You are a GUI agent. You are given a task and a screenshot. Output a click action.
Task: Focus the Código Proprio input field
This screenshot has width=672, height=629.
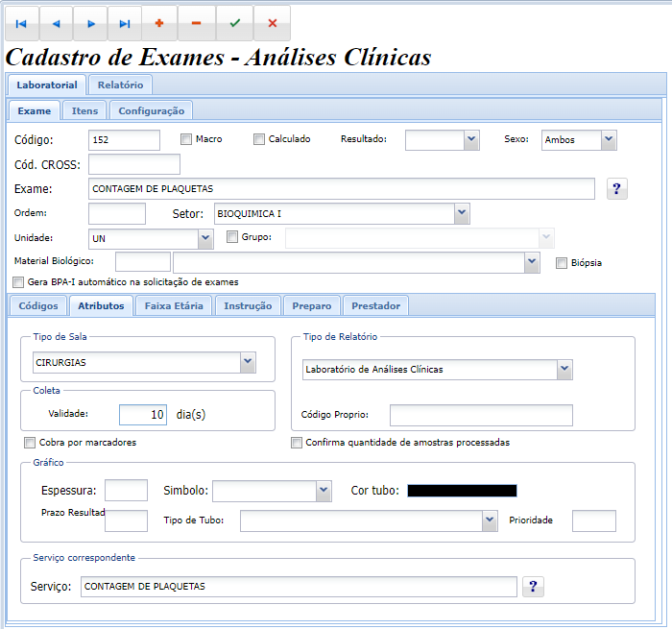tap(481, 415)
